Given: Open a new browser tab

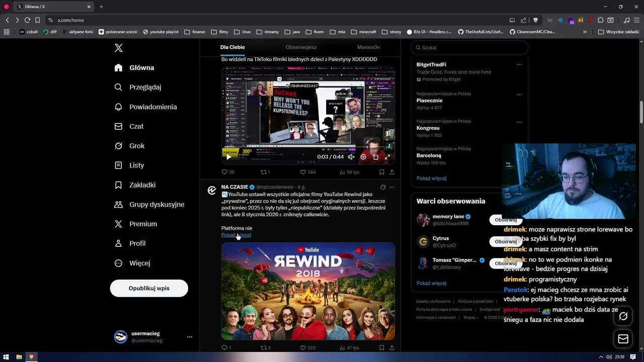Looking at the screenshot, I should click(x=101, y=7).
